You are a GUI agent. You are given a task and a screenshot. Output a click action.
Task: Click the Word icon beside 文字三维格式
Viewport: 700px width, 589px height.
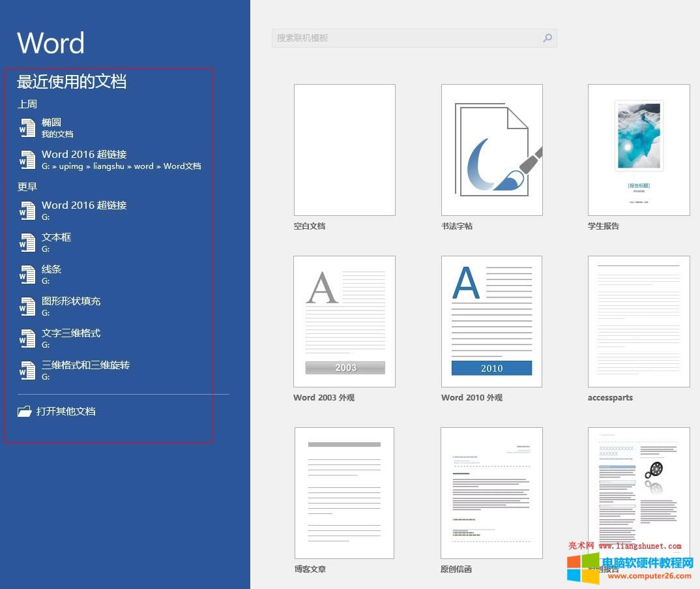27,338
